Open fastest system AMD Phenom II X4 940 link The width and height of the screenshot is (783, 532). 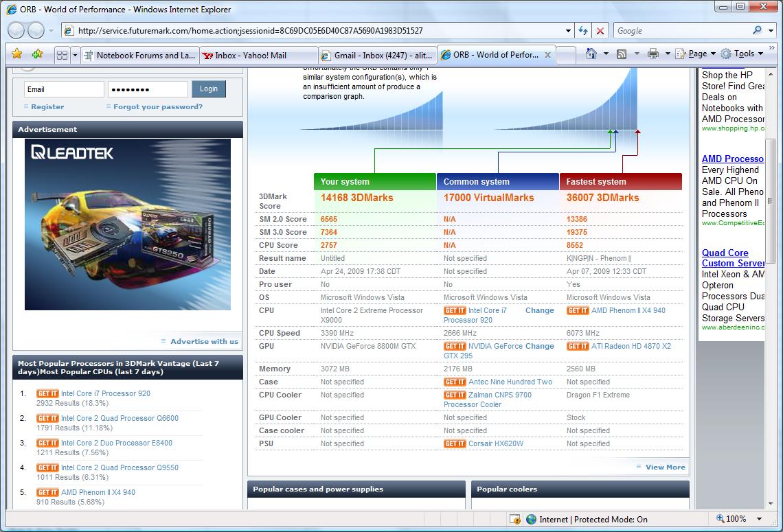[628, 310]
